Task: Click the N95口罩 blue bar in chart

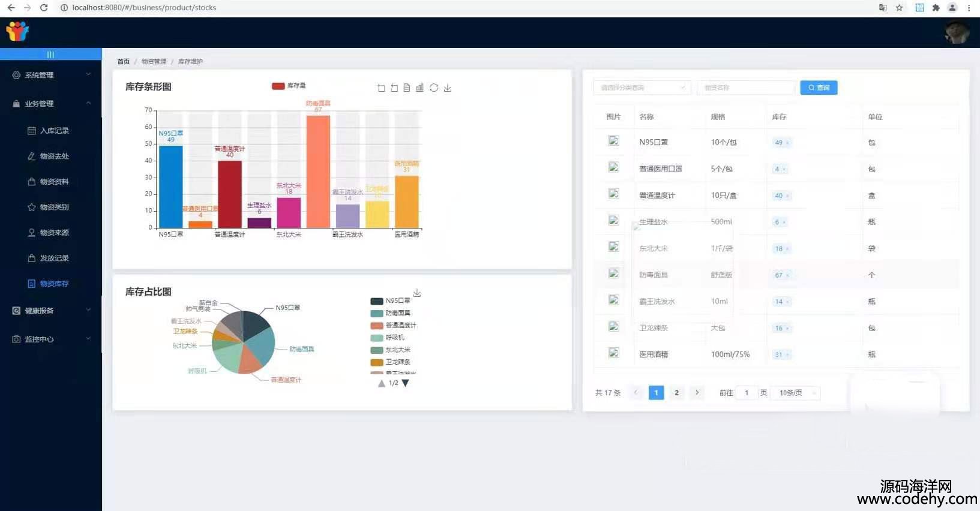Action: click(x=170, y=187)
